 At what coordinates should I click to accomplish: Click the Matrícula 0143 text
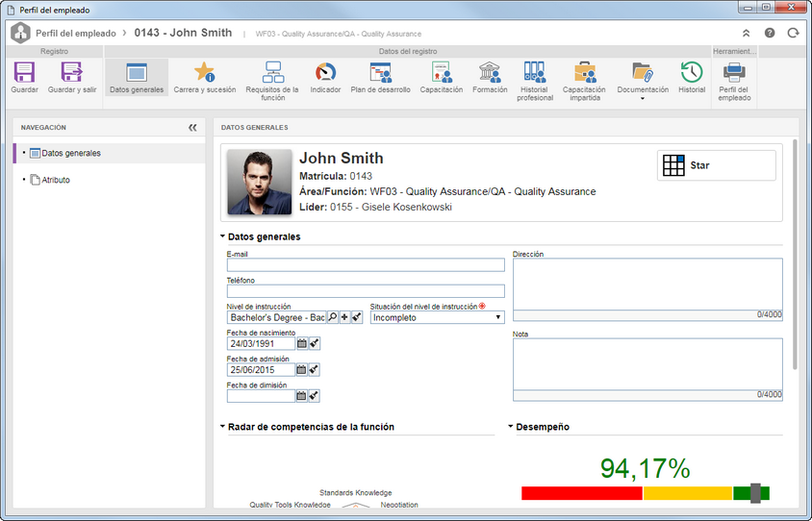pos(336,176)
